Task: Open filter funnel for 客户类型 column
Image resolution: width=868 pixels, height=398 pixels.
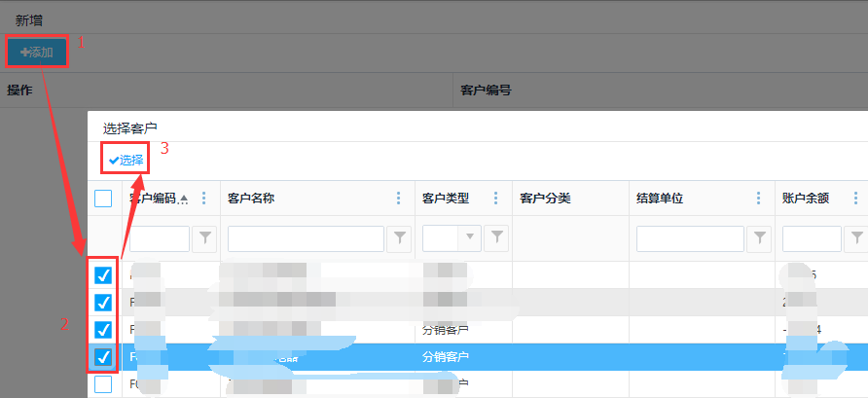Action: (x=497, y=238)
